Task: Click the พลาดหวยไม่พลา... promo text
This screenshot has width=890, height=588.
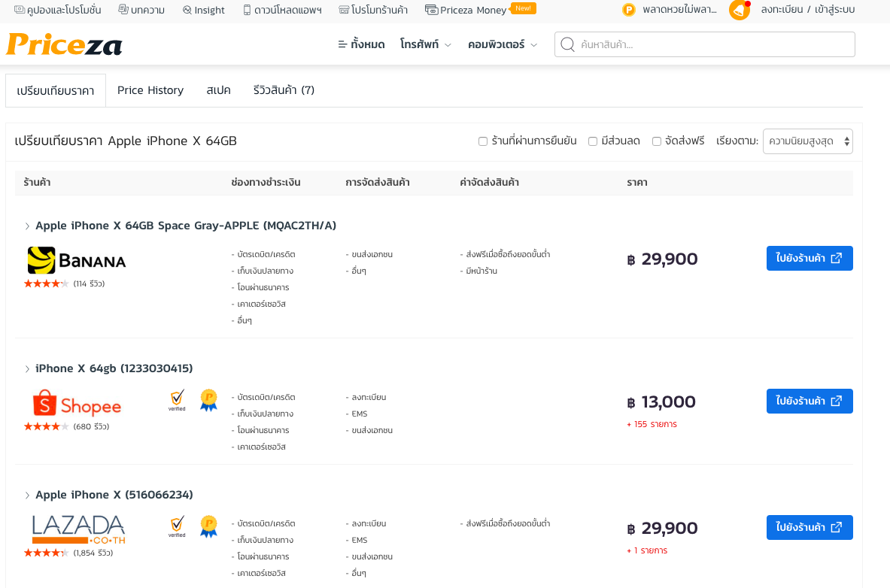Action: (679, 10)
